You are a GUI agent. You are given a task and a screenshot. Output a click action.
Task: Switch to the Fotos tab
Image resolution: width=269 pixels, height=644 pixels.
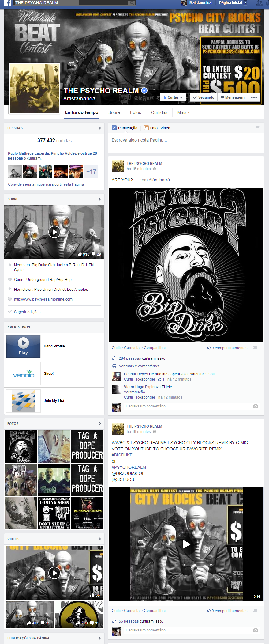pos(136,112)
